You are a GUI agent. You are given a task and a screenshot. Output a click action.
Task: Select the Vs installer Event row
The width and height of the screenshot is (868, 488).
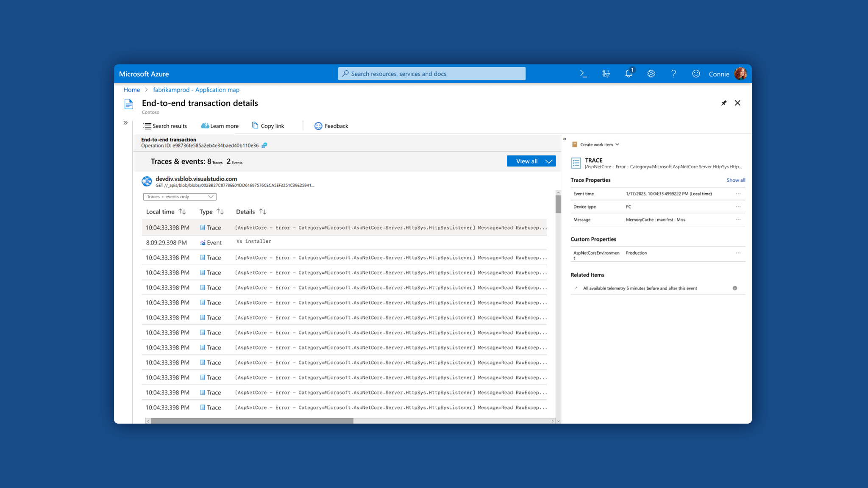[344, 243]
